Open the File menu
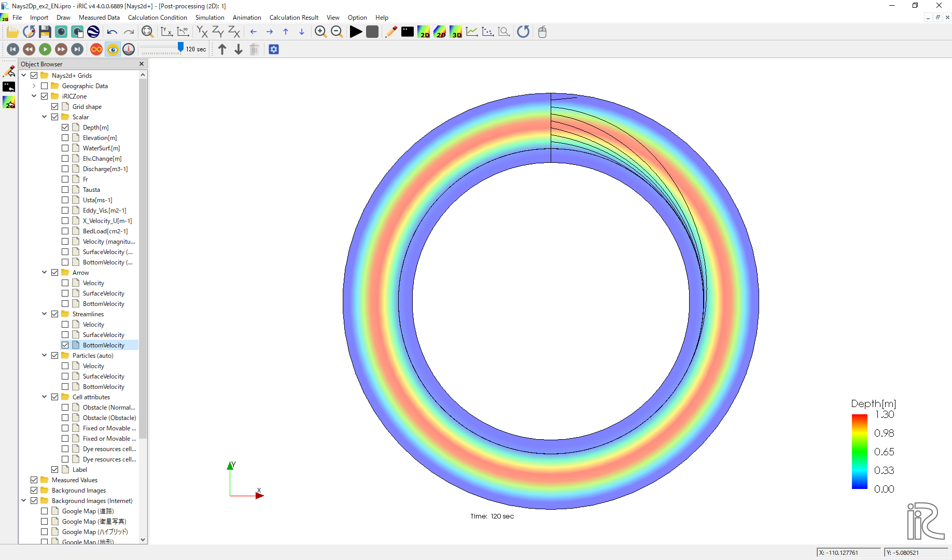Screen dimensions: 952x560 pyautogui.click(x=17, y=17)
